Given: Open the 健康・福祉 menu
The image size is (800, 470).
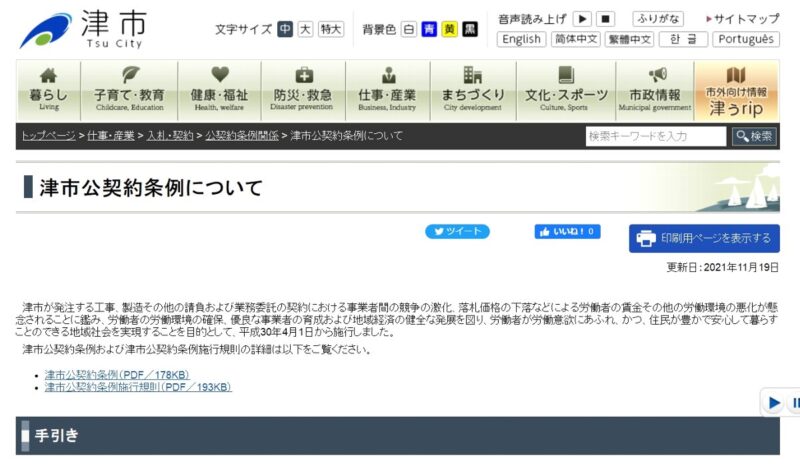Looking at the screenshot, I should [219, 90].
